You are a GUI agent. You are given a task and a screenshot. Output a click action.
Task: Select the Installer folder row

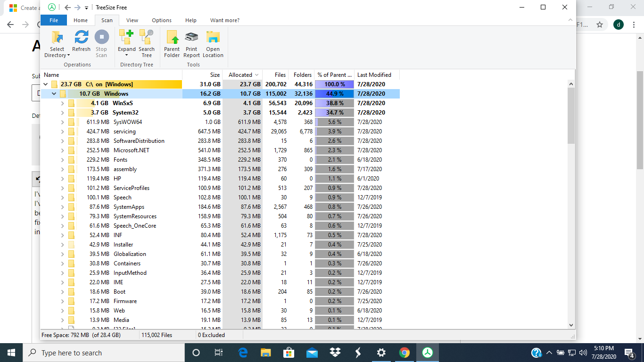click(x=220, y=245)
